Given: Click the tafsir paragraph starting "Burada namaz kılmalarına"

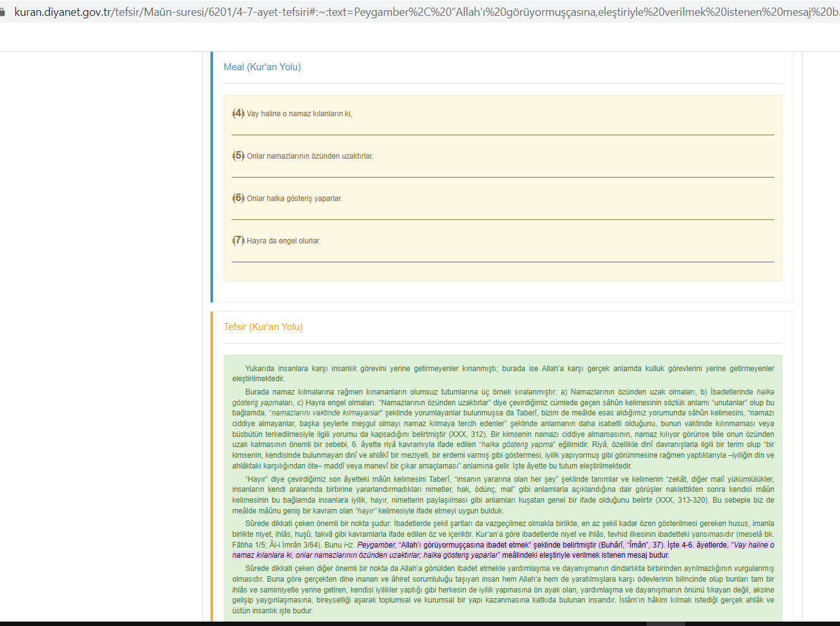Looking at the screenshot, I should [503, 429].
